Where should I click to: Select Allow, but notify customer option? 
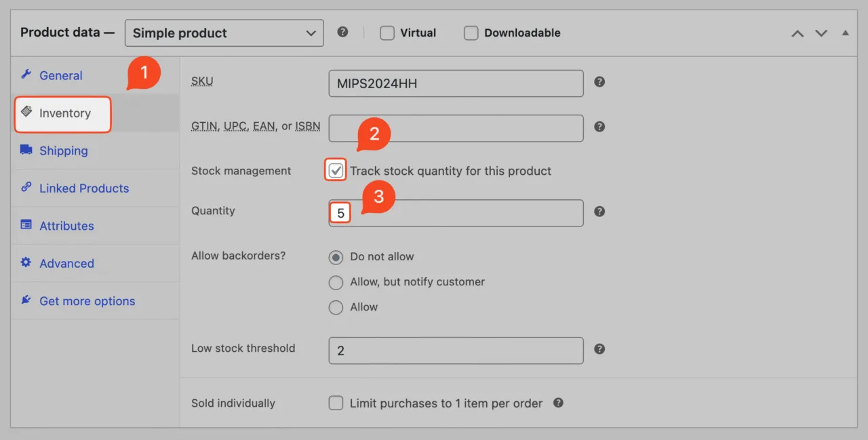(336, 282)
